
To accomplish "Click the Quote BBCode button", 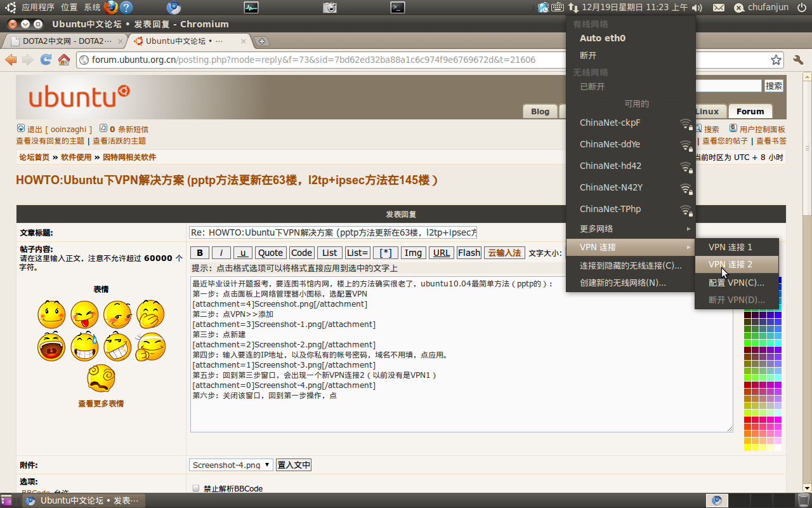I will 271,253.
